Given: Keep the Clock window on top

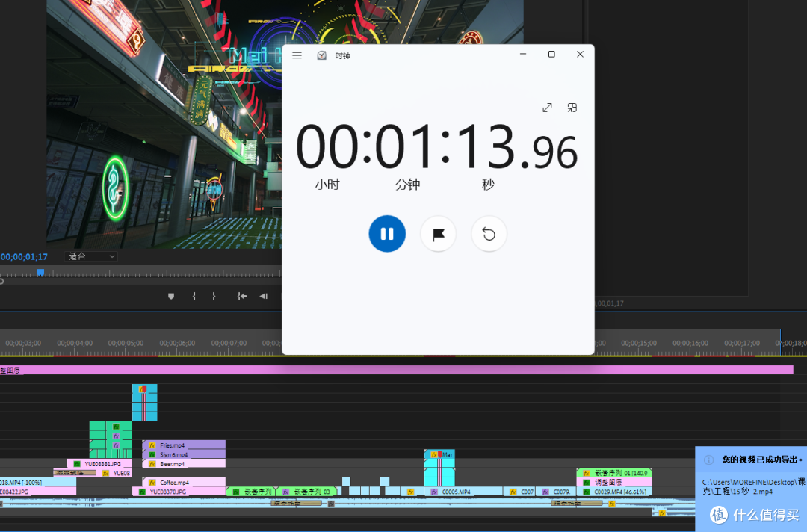Looking at the screenshot, I should click(x=572, y=108).
